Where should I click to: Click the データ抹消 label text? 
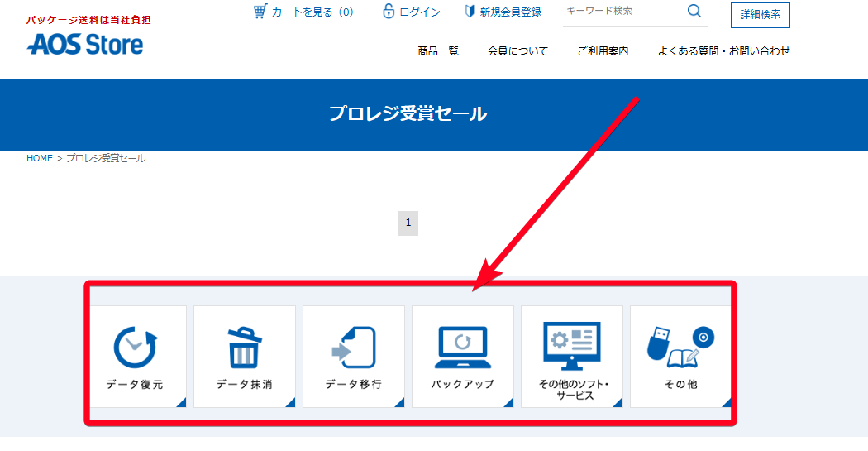click(244, 384)
